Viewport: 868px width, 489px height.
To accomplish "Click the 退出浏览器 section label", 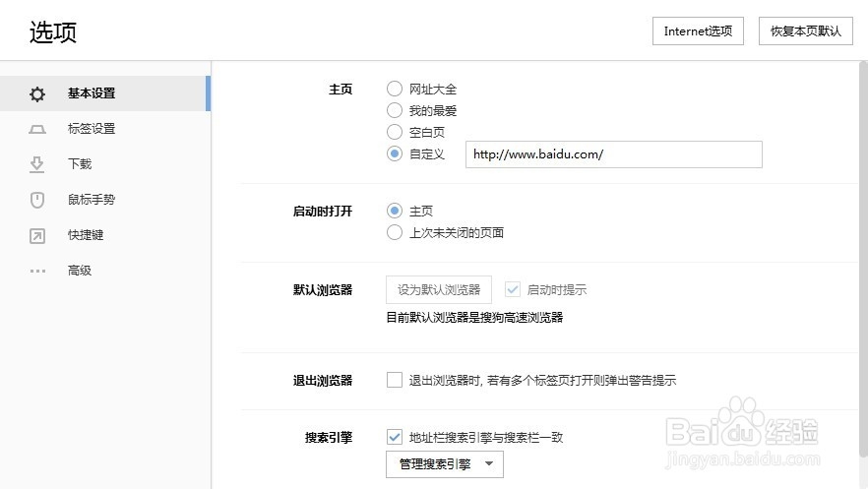I will tap(323, 381).
